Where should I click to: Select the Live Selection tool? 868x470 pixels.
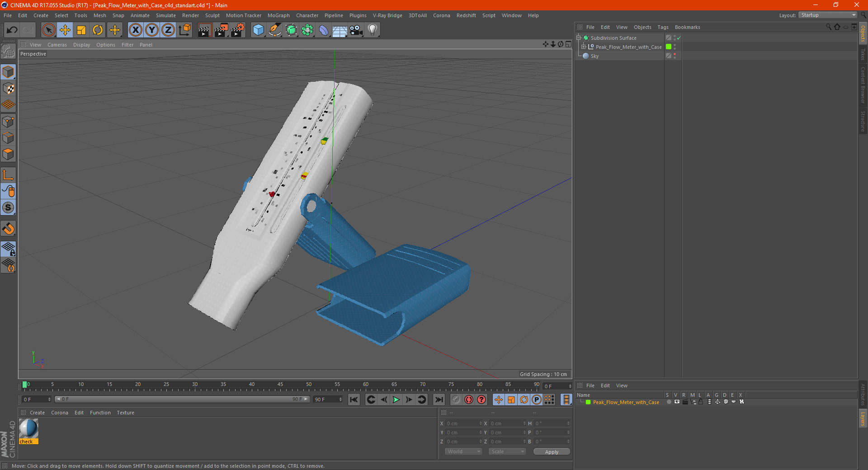point(48,30)
